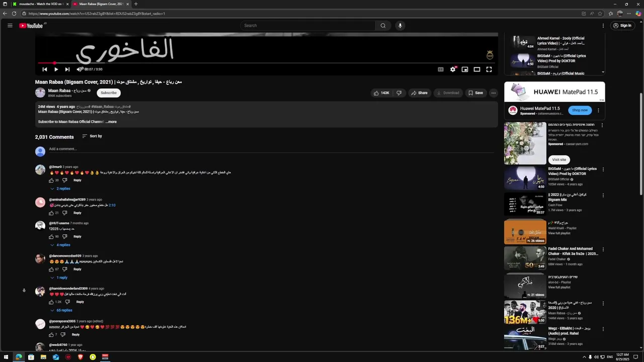Viewport: 644px width, 362px height.
Task: Reply to @yosrayosra2005 comment
Action: point(75,334)
